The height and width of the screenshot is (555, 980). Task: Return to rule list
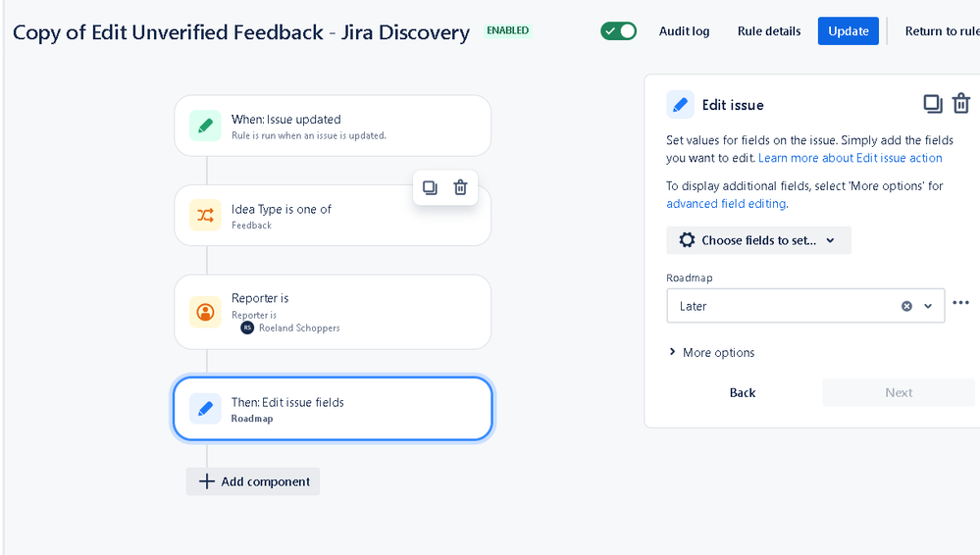coord(942,31)
